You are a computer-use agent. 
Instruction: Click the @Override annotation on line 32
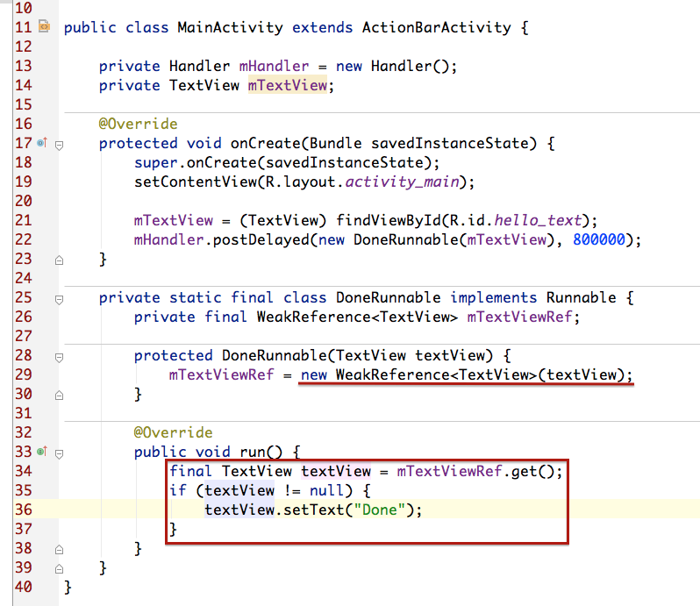click(173, 432)
